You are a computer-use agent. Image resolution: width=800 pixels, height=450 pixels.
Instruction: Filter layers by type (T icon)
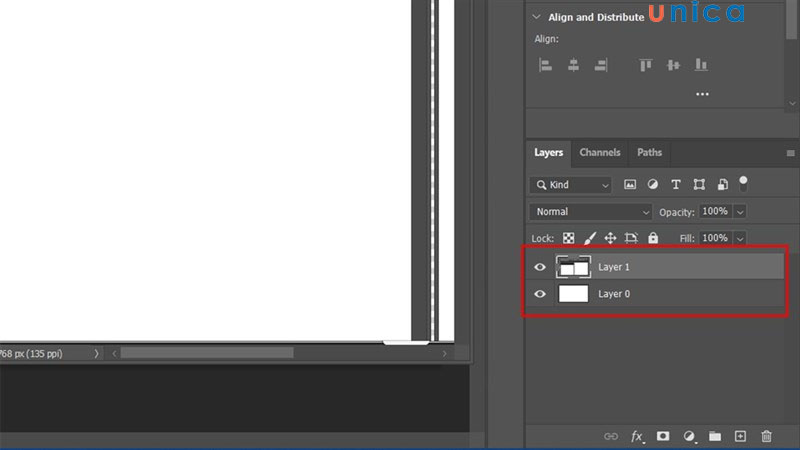click(676, 185)
